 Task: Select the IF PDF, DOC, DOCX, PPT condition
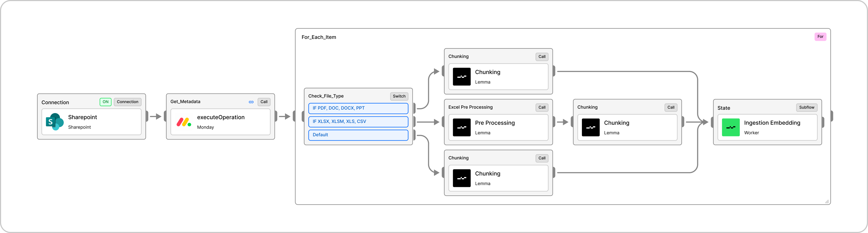tap(358, 108)
